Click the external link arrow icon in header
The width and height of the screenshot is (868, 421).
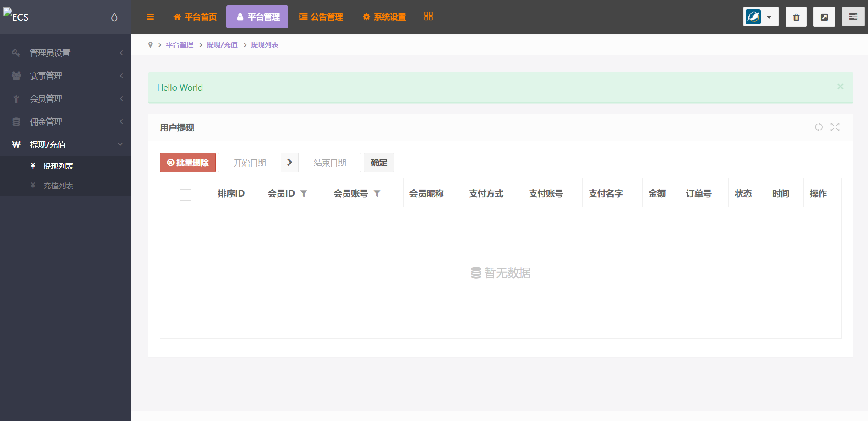point(824,17)
